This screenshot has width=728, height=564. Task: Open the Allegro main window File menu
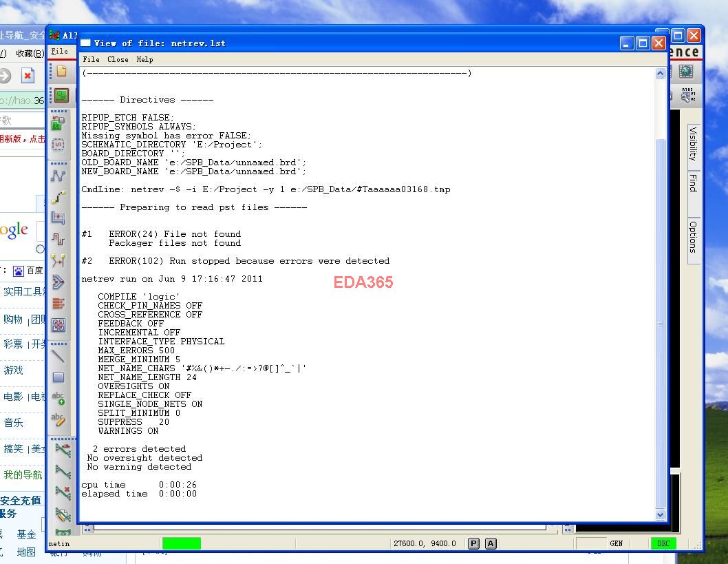[x=59, y=52]
